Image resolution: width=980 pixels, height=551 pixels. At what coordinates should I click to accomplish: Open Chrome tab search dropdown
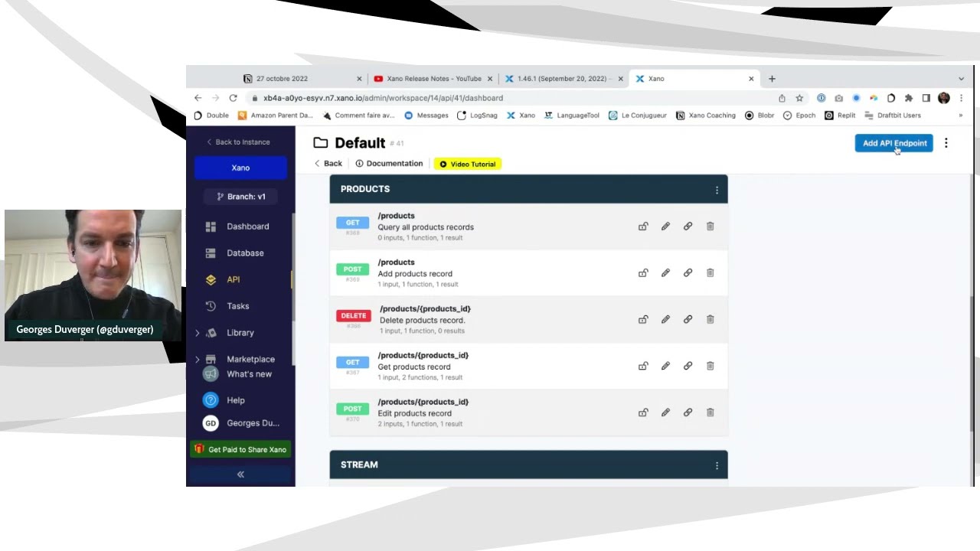coord(961,79)
